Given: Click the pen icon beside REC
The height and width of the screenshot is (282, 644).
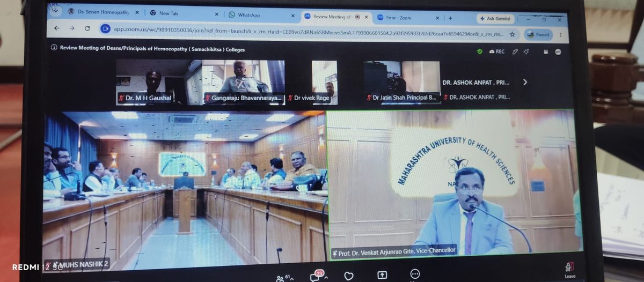Looking at the screenshot, I should click(x=515, y=52).
